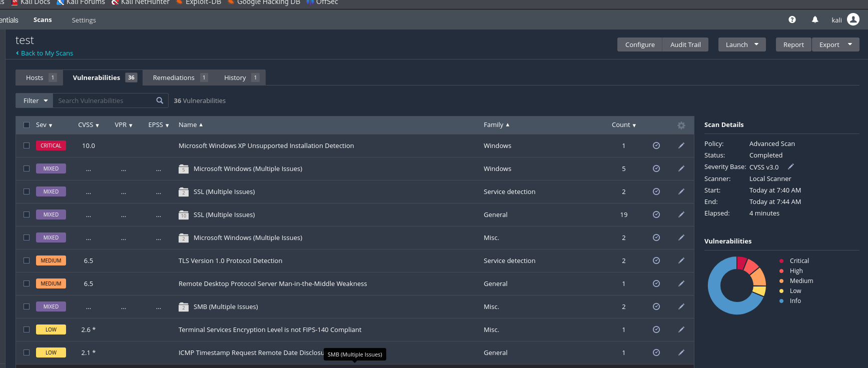Viewport: 868px width, 368px height.
Task: Click the Info legend color dot
Action: [781, 301]
